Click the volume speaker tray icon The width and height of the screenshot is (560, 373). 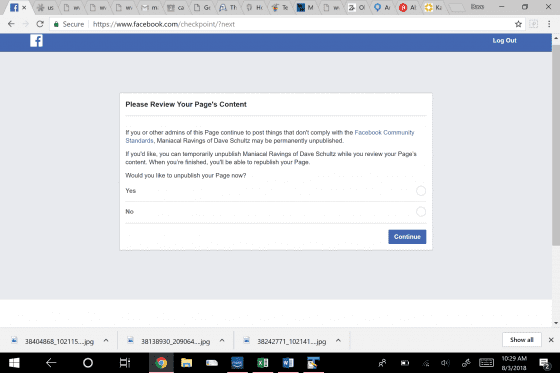[445, 363]
